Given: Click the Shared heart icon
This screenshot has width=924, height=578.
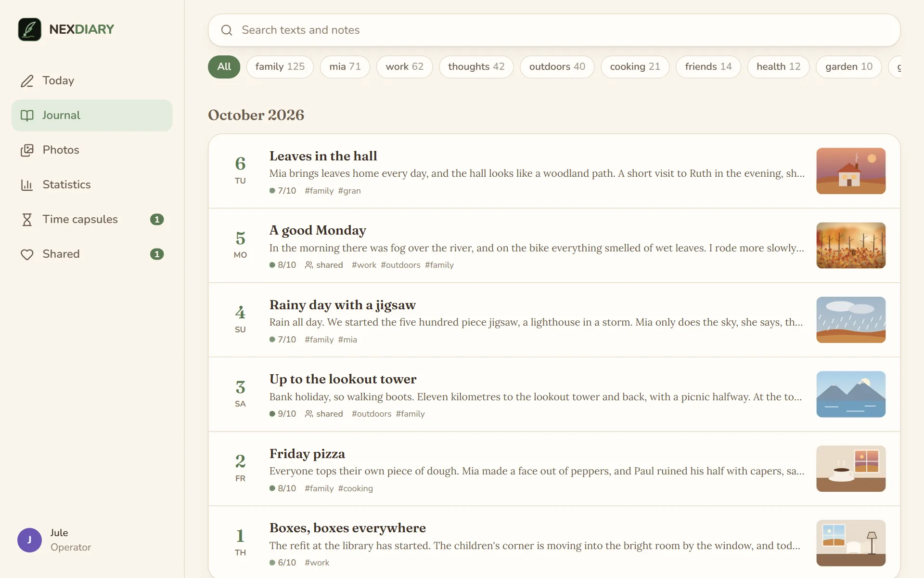Looking at the screenshot, I should click(27, 254).
